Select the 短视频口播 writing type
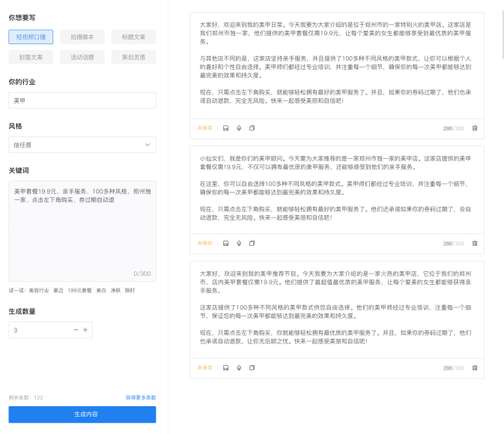Screen dimensions: 504x434 click(31, 37)
